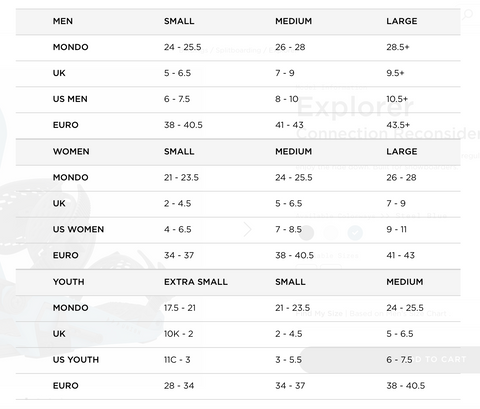
Task: Pick the white colorway swatch
Action: pos(331,233)
